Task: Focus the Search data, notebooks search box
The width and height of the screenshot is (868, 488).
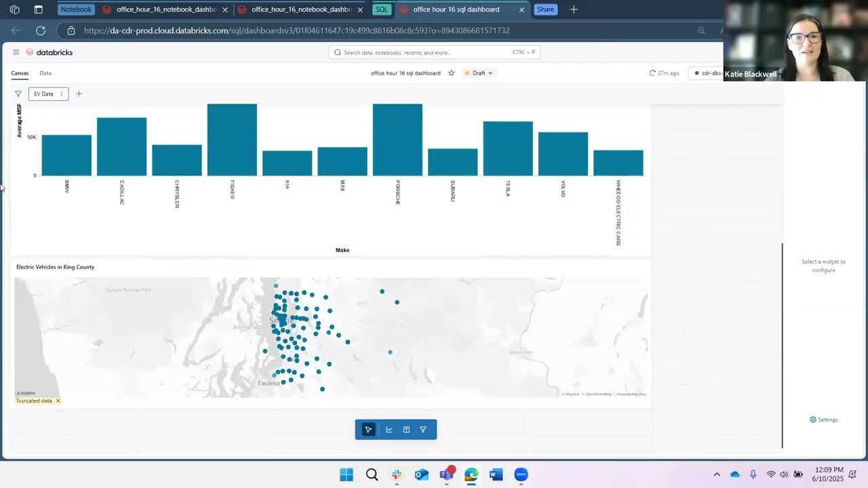Action: point(435,52)
